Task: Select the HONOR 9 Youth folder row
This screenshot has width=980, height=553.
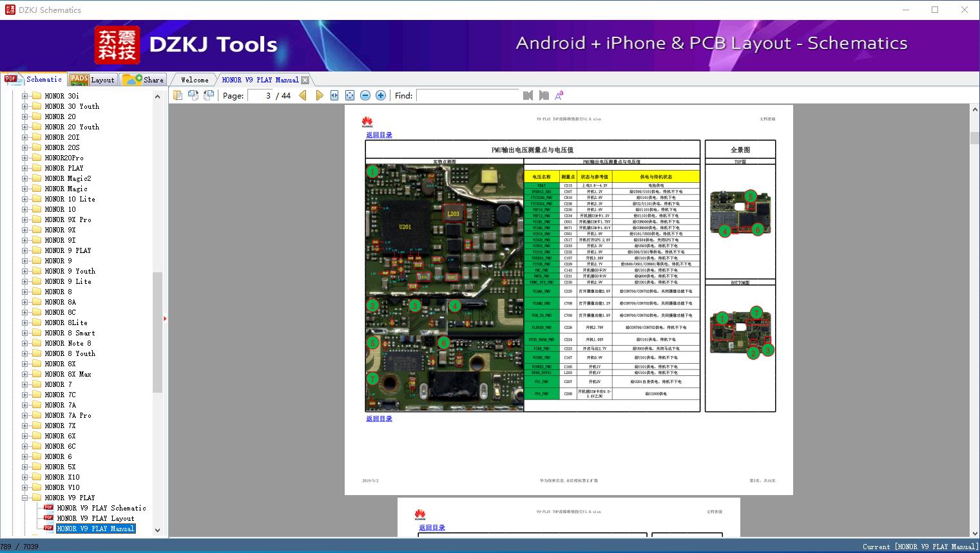Action: click(x=70, y=271)
